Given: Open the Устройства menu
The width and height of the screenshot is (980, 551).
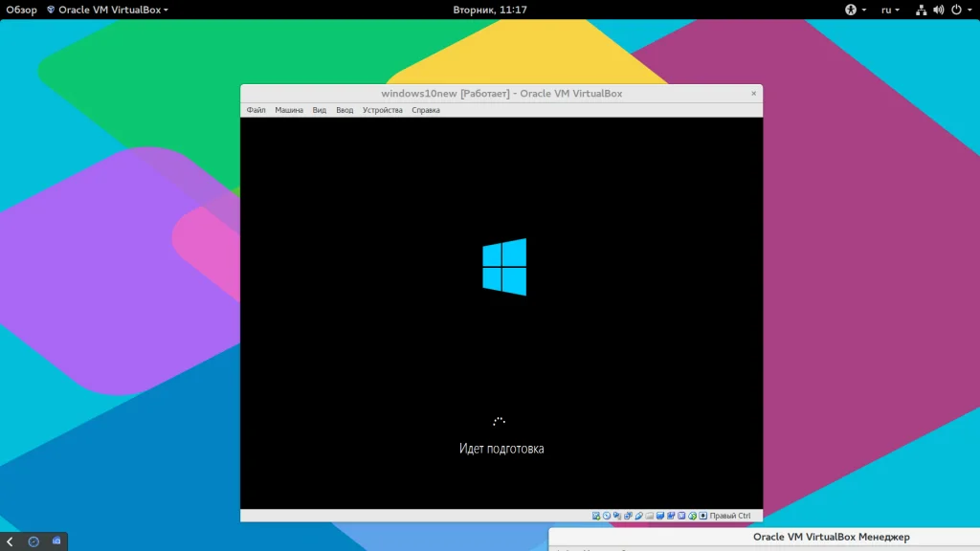Looking at the screenshot, I should point(382,110).
